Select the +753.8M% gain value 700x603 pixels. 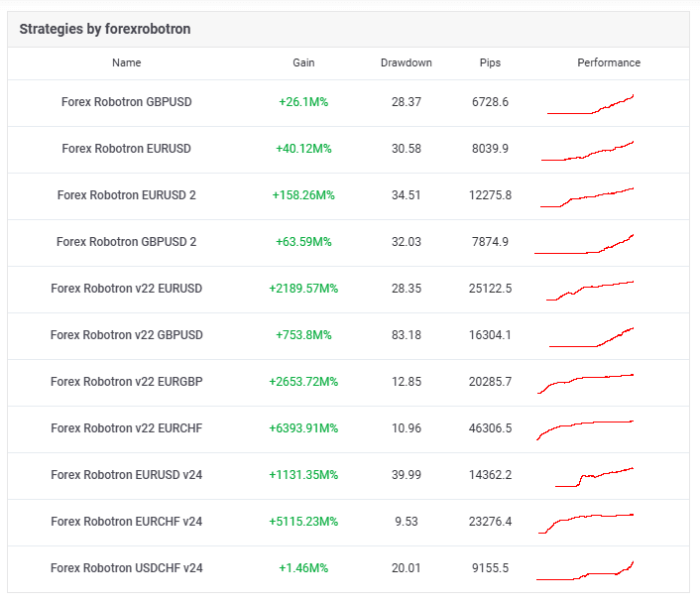[x=303, y=335]
